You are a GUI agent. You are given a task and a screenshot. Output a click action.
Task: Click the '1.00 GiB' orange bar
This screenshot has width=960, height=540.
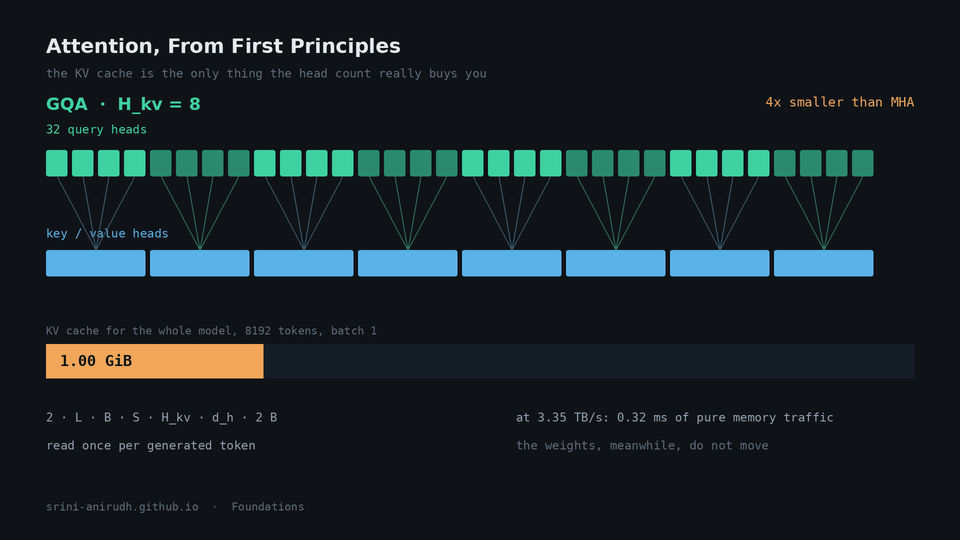155,361
